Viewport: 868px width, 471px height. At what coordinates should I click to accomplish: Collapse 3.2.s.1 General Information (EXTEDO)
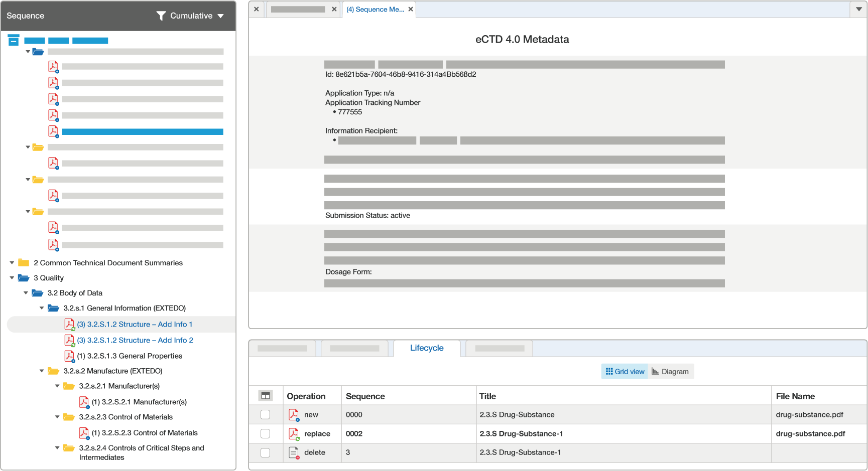(42, 308)
